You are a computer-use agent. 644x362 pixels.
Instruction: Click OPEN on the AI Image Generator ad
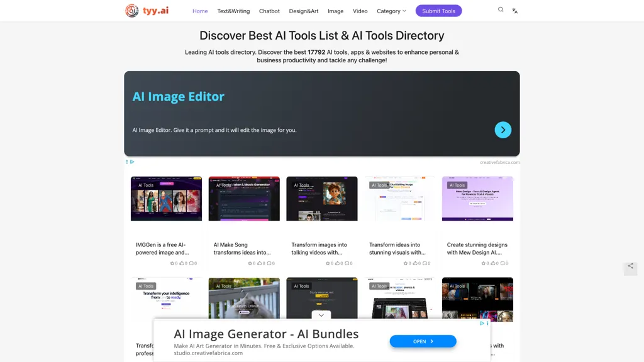[x=423, y=341]
